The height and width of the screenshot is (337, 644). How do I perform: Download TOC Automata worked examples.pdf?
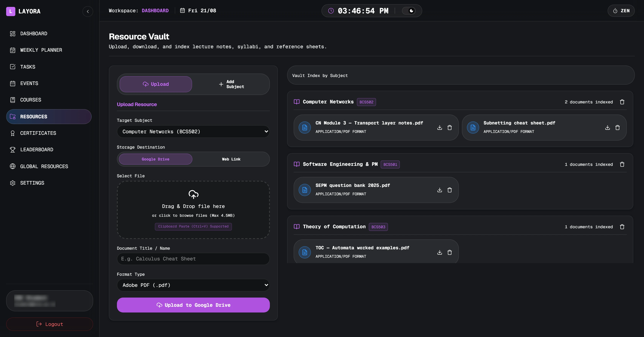[439, 253]
